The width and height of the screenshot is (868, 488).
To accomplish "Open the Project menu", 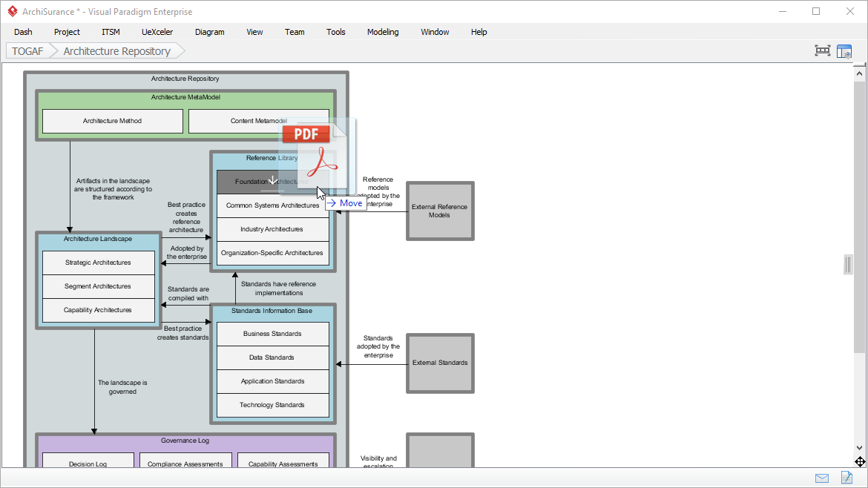I will (67, 32).
